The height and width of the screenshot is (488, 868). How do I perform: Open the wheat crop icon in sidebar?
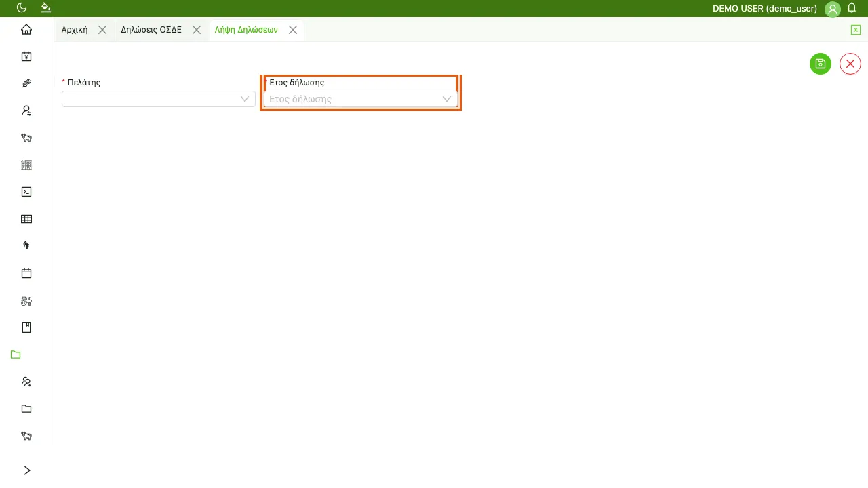26,83
